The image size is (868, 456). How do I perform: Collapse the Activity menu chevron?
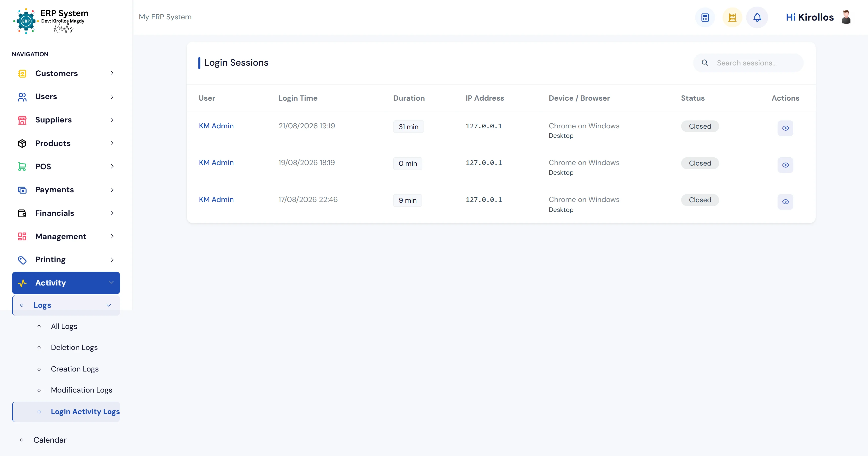111,283
